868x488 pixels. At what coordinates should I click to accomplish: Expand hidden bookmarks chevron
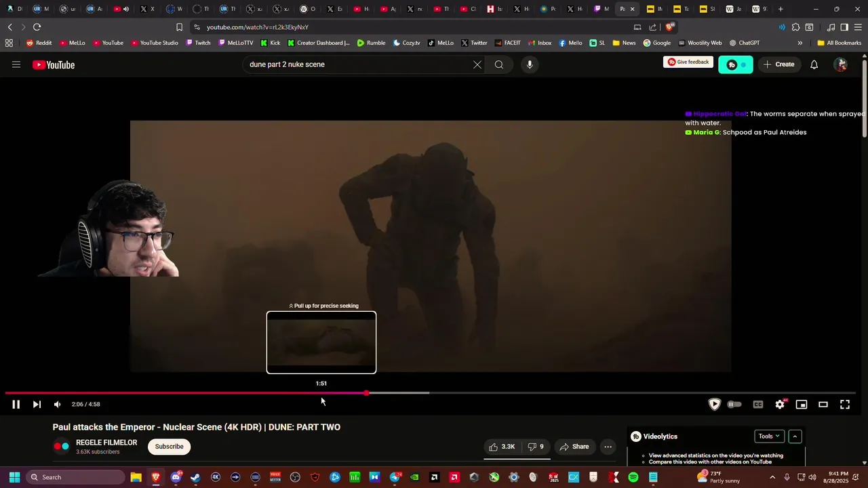(800, 43)
